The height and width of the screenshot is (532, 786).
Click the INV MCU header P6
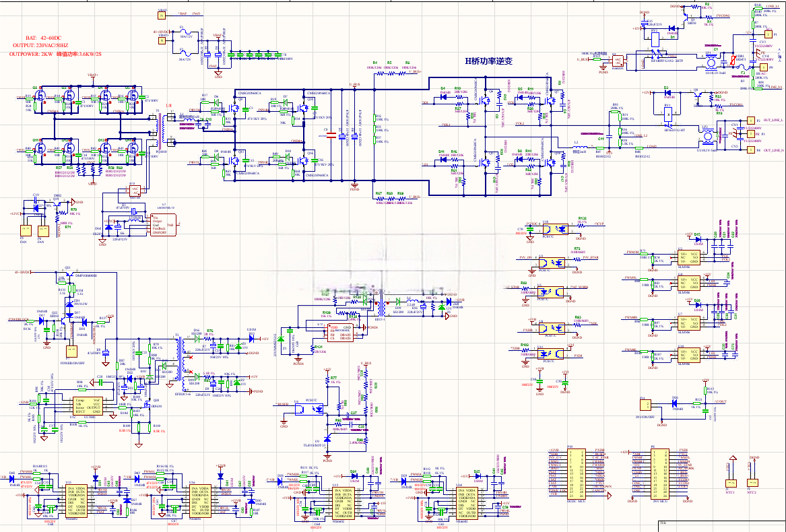pos(659,473)
